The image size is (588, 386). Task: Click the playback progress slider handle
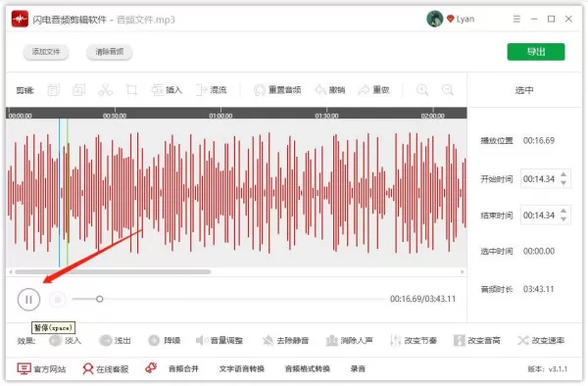99,299
